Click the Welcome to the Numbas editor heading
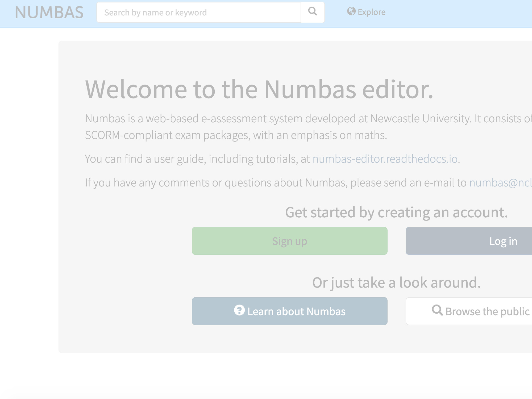 click(x=259, y=89)
